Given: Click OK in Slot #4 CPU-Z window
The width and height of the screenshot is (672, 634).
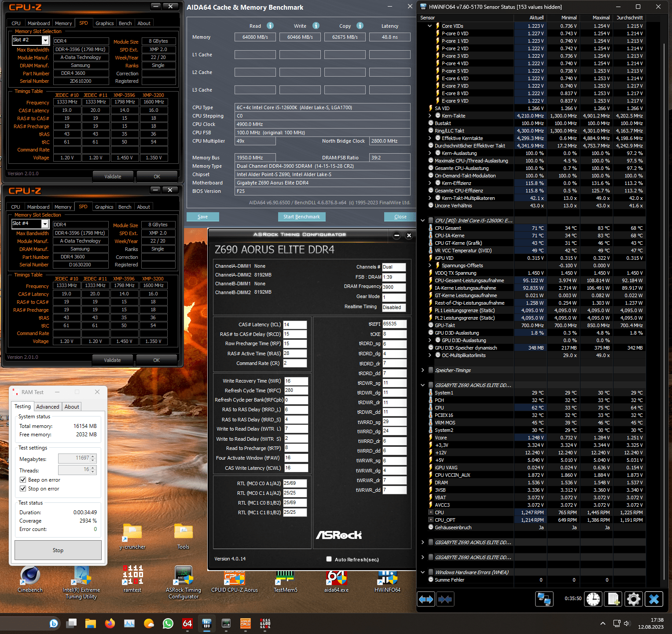Looking at the screenshot, I should (x=157, y=360).
